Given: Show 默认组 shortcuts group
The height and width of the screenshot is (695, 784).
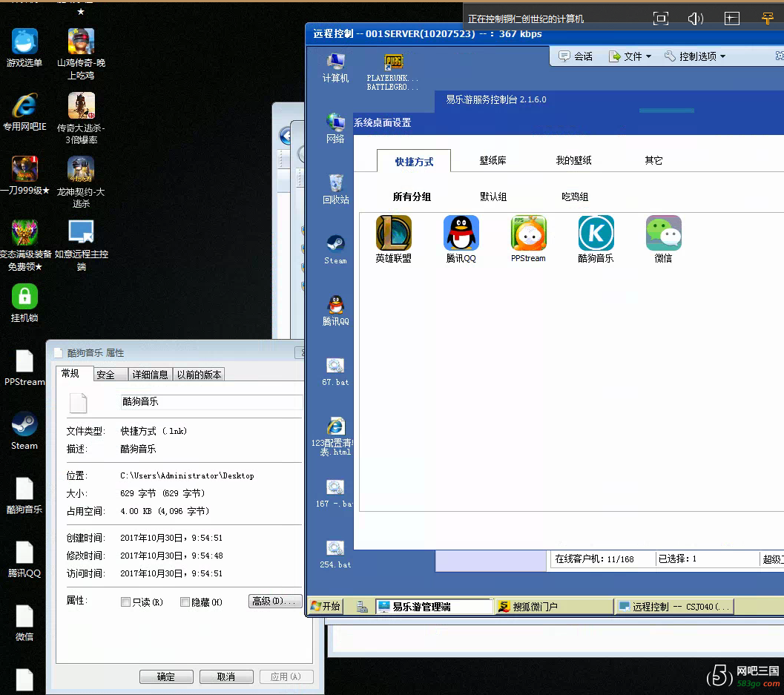Looking at the screenshot, I should coord(493,197).
